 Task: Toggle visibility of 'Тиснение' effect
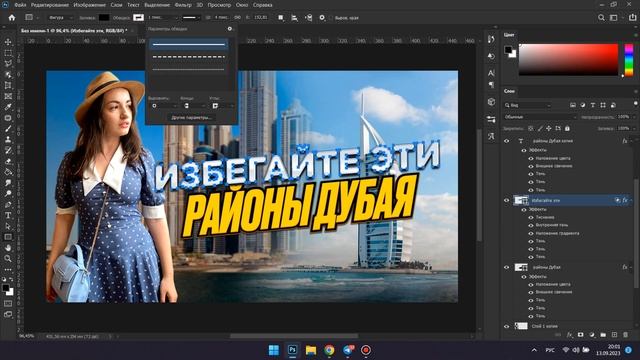(531, 217)
